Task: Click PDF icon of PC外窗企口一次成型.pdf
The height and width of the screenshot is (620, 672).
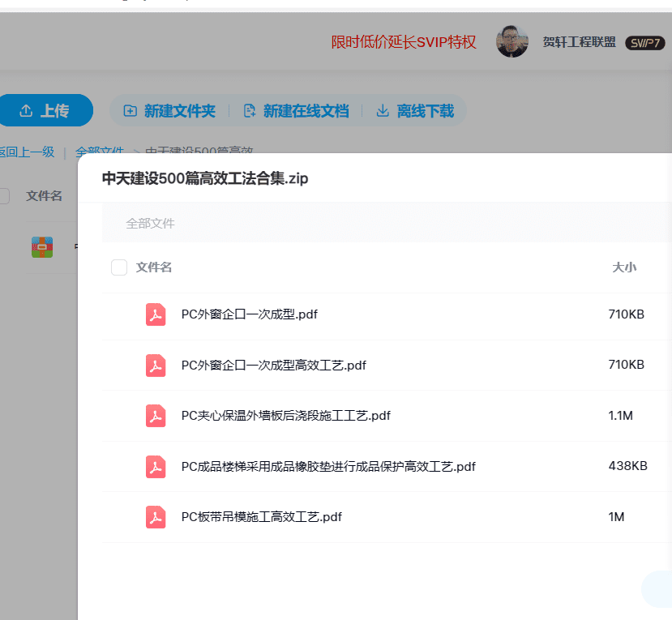Action: click(156, 314)
